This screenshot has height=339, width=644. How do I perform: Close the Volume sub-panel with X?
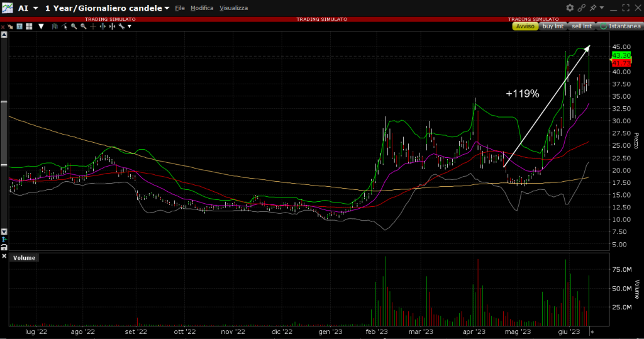pos(4,256)
